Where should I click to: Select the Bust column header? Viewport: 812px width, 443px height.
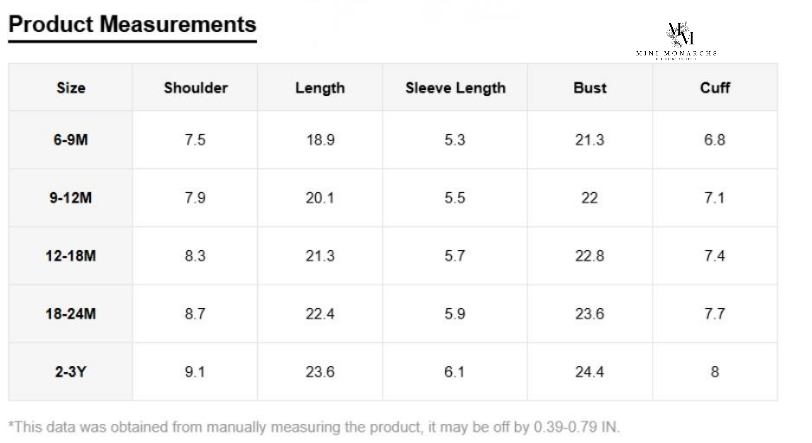pos(590,88)
